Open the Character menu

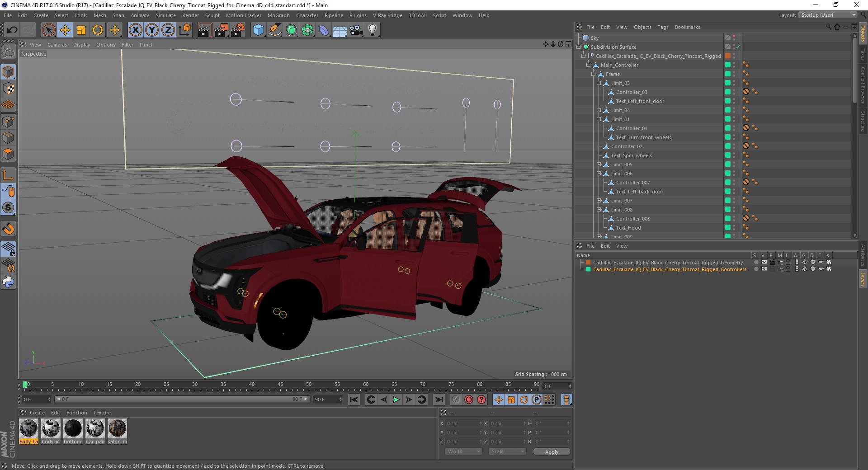(307, 15)
